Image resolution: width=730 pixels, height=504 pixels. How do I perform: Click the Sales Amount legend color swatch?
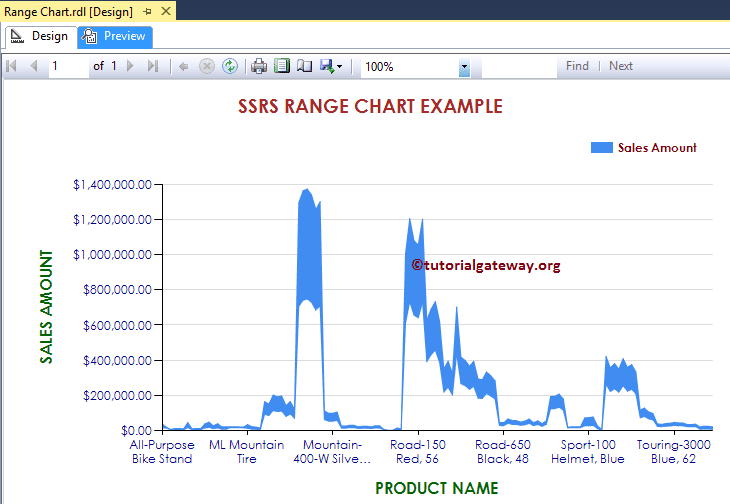coord(602,148)
